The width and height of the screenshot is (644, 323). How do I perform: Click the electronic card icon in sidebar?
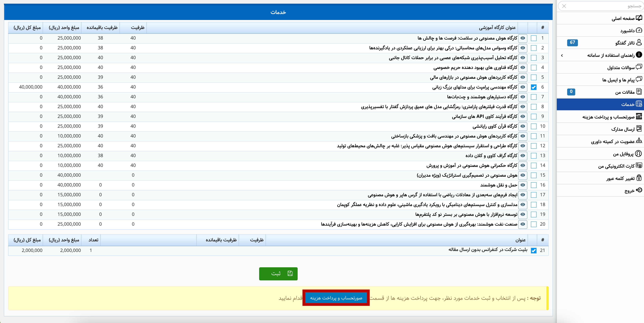tap(639, 166)
